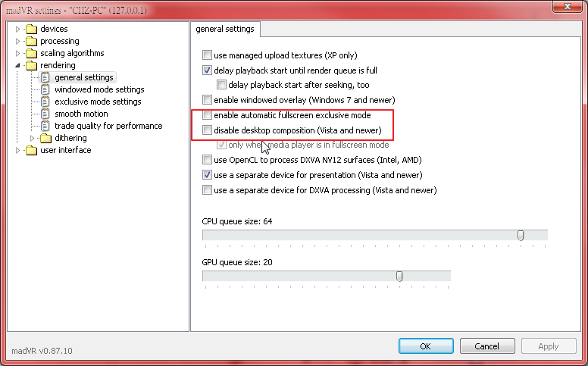This screenshot has height=366, width=588.
Task: Select the general settings tab
Action: 226,29
